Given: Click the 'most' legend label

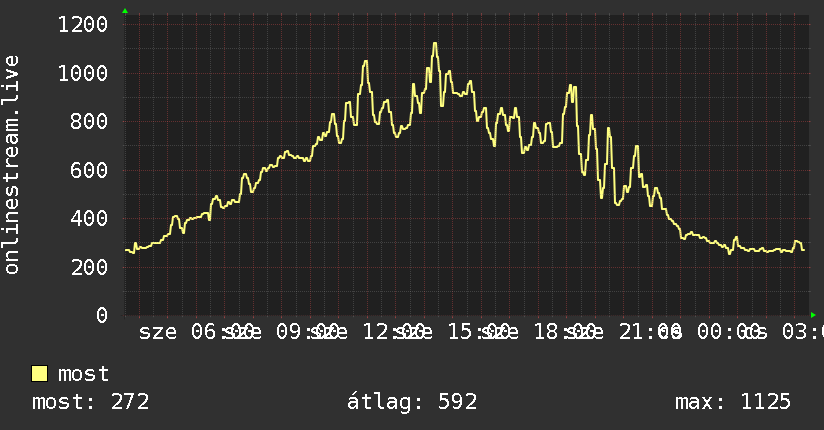Looking at the screenshot, I should pos(83,374).
